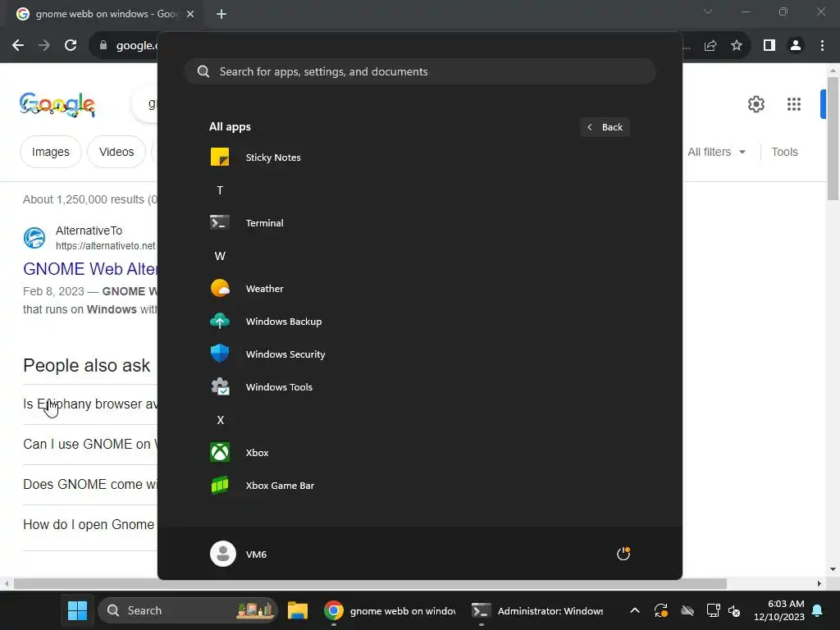Open the VM6 user account menu
This screenshot has height=630, width=840.
(x=239, y=554)
